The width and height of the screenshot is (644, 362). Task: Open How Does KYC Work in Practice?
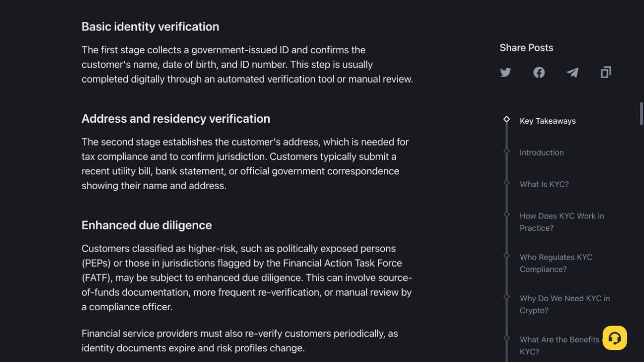coord(562,222)
